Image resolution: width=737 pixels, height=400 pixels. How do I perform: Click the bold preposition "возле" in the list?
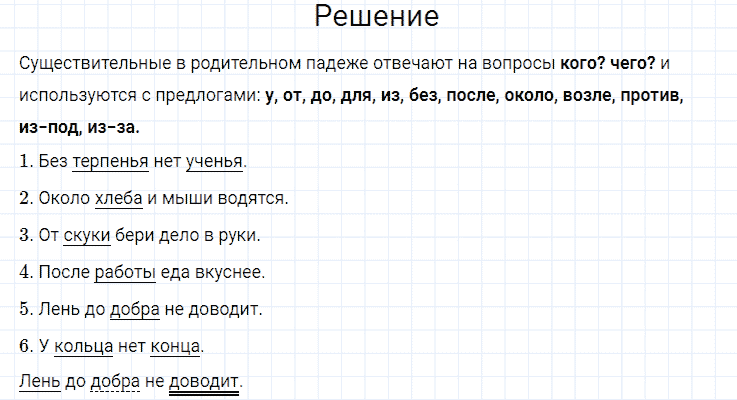point(584,96)
